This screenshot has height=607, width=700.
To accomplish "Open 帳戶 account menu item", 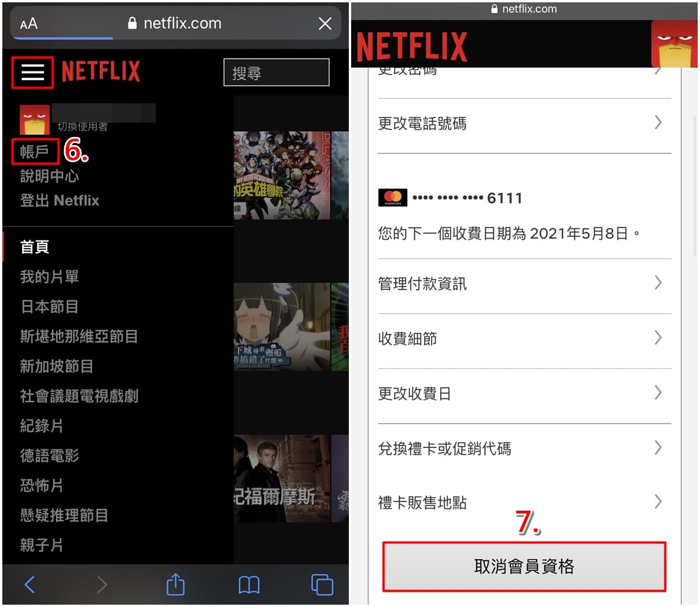I will 34,152.
